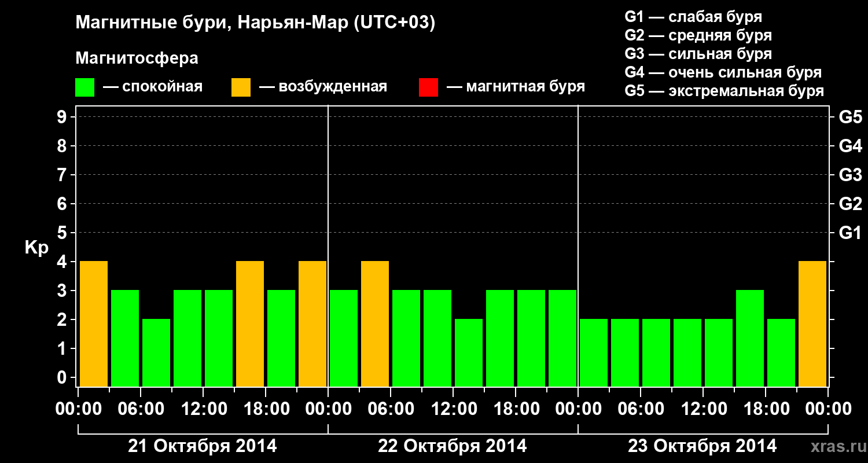Click the '18:00' time label under 23 October
868x463 pixels.
pyautogui.click(x=766, y=409)
